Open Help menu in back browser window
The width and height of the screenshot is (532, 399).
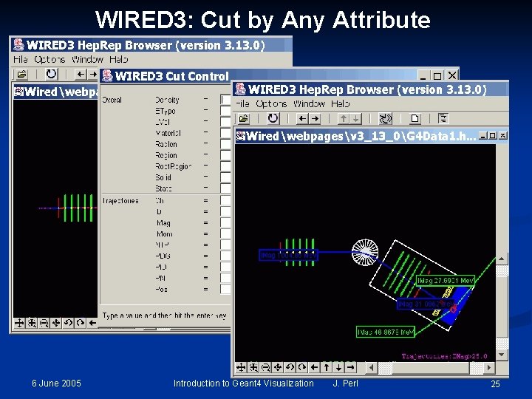click(119, 59)
